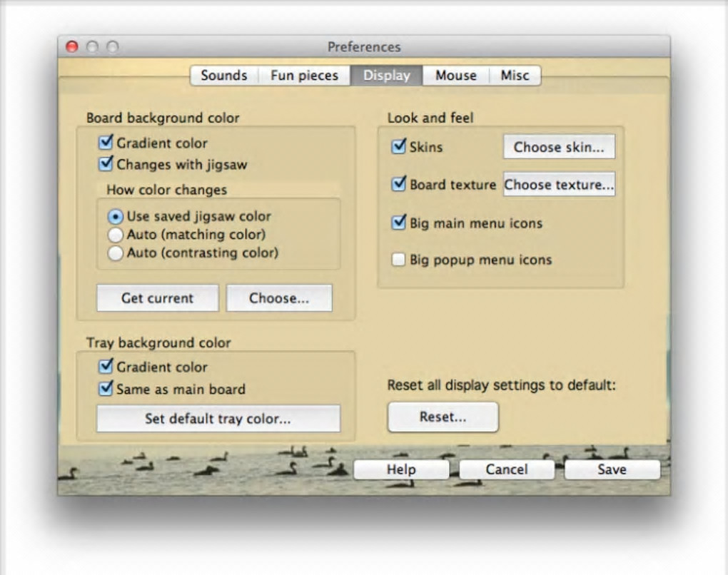
Task: Uncheck board Gradient color checkbox
Action: click(x=106, y=143)
